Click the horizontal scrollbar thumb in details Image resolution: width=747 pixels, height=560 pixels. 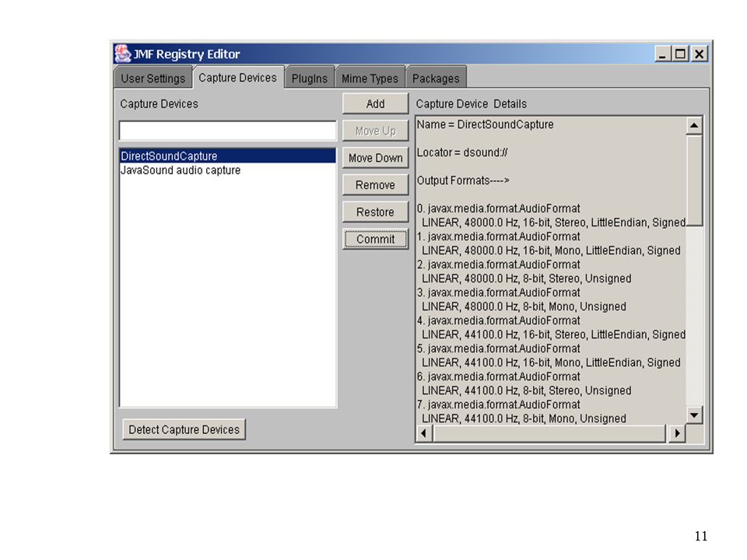click(549, 433)
